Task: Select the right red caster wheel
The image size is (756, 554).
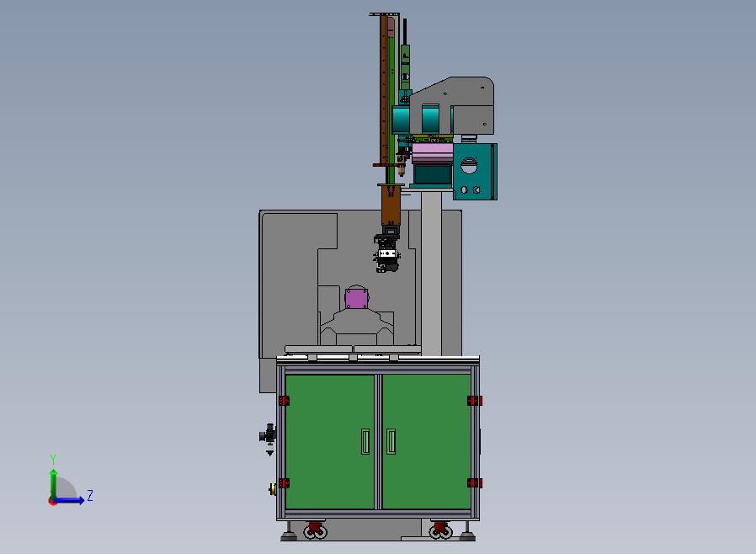Action: (x=440, y=530)
